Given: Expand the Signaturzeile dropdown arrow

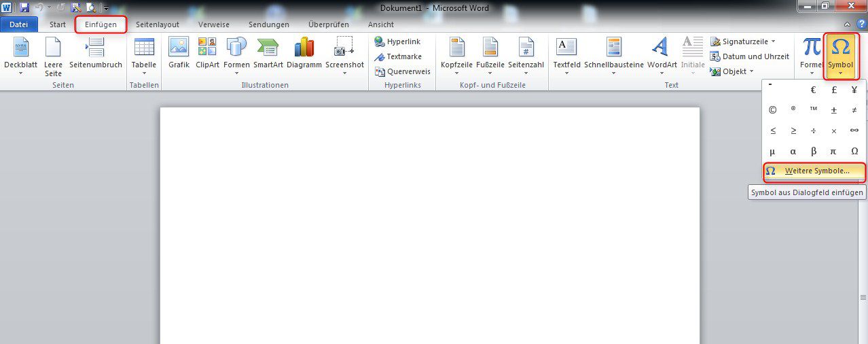Looking at the screenshot, I should coord(773,41).
